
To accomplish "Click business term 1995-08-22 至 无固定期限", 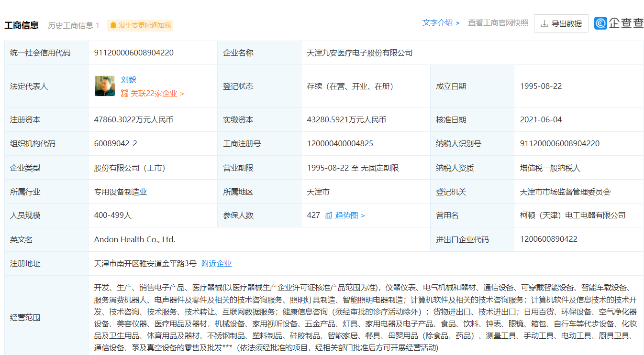I will [x=353, y=168].
